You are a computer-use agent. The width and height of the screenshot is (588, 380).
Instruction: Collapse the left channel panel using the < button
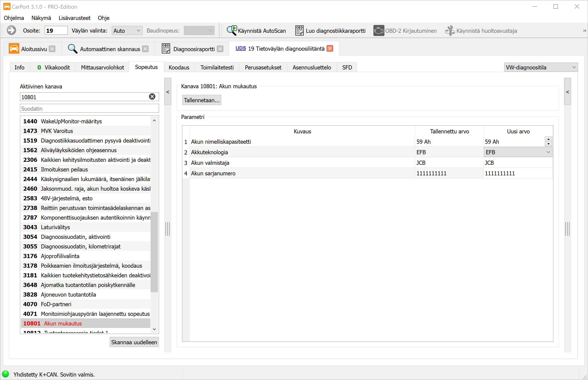pyautogui.click(x=168, y=92)
